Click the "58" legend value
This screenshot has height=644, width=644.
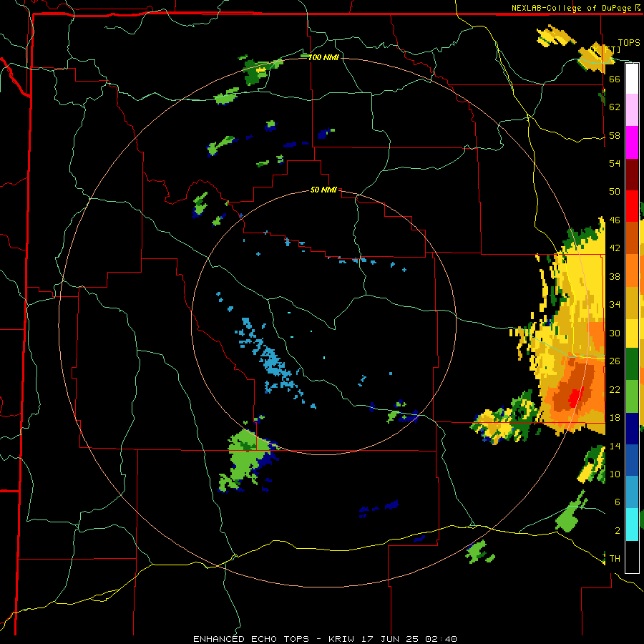coord(615,135)
